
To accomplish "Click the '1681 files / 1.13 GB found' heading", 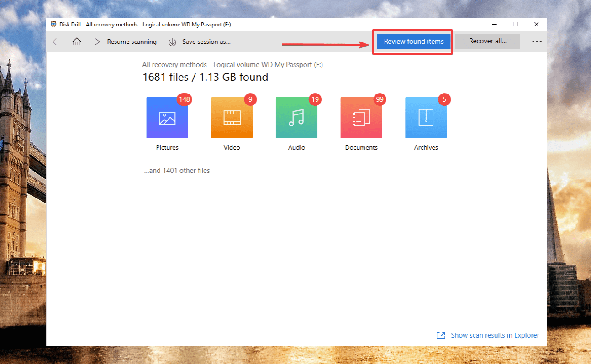I will point(205,77).
